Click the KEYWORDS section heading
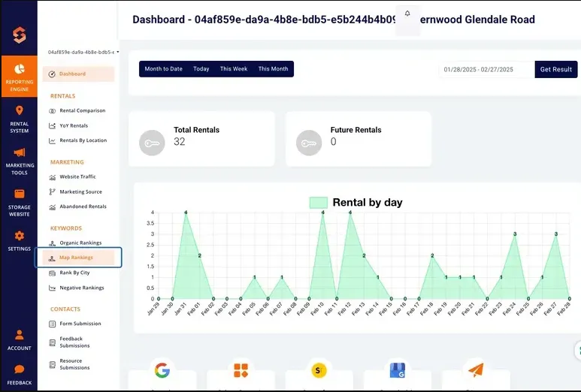The height and width of the screenshot is (392, 581). (66, 228)
